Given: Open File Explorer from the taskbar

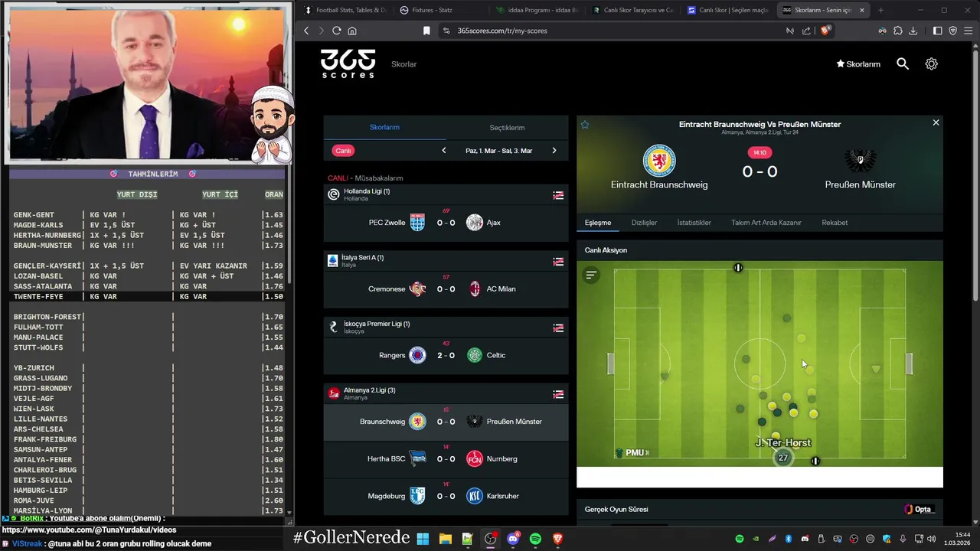Looking at the screenshot, I should click(x=445, y=539).
